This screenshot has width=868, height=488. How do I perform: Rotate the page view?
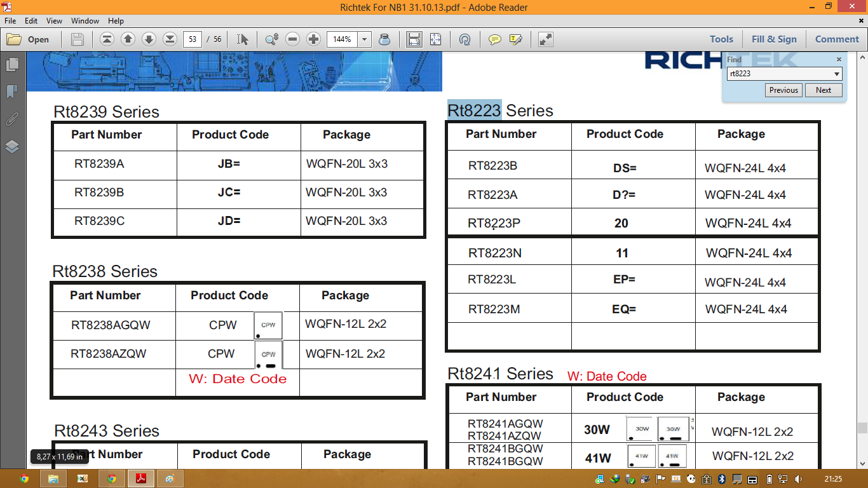(x=465, y=39)
